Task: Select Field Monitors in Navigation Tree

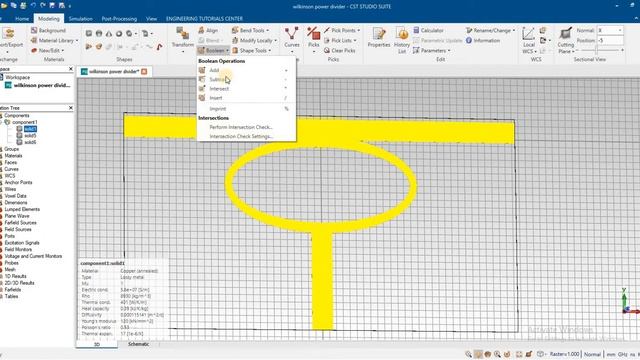Action: [x=18, y=249]
